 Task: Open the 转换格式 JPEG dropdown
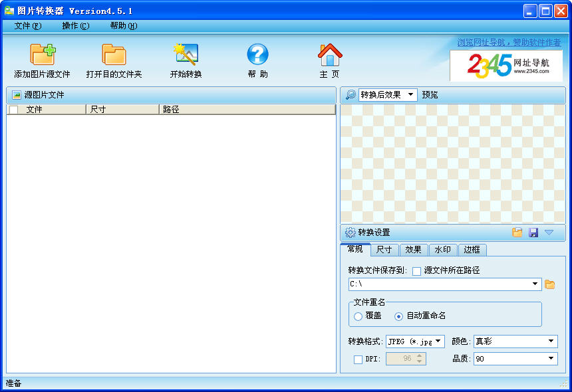pyautogui.click(x=415, y=342)
